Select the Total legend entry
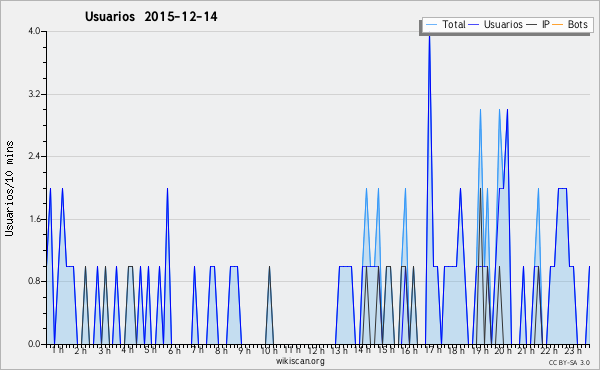Screen dimensions: 600x370 tap(445, 24)
